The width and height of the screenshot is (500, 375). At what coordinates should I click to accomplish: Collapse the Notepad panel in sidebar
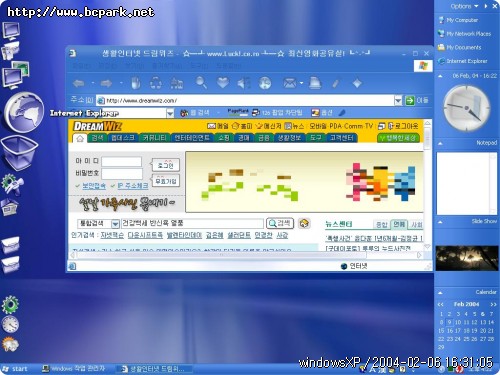[440, 144]
